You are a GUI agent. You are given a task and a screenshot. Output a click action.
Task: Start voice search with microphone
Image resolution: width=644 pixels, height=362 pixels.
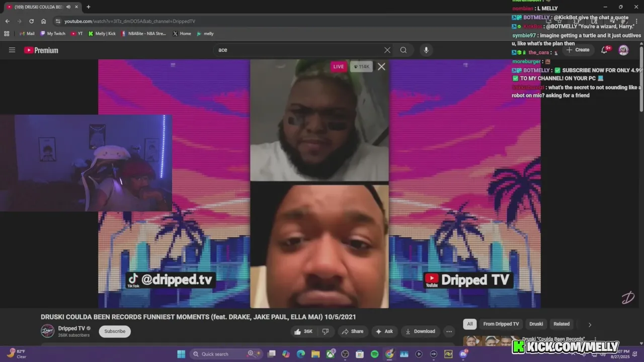tap(426, 50)
